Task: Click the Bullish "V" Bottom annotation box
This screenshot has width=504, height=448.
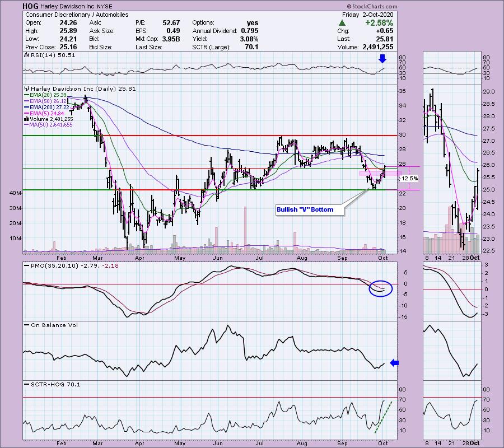Action: click(305, 209)
